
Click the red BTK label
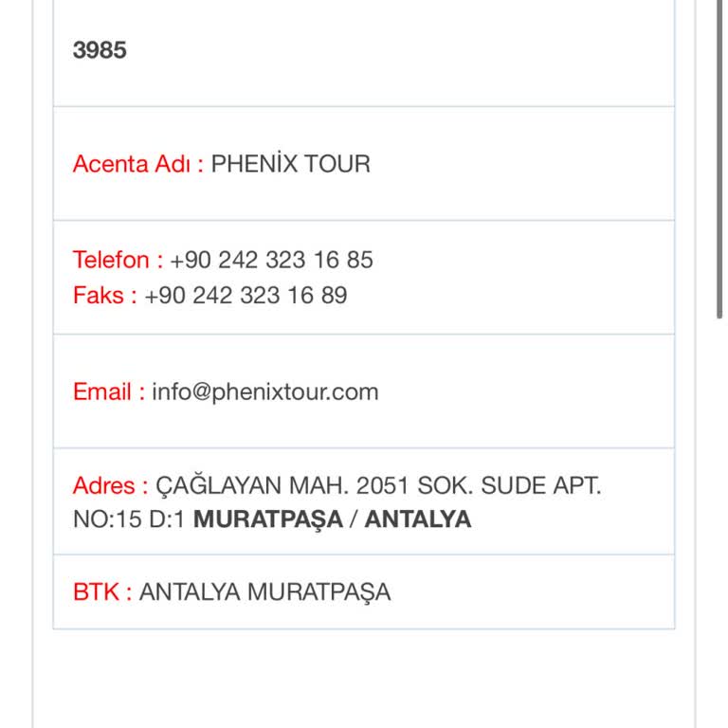click(102, 592)
